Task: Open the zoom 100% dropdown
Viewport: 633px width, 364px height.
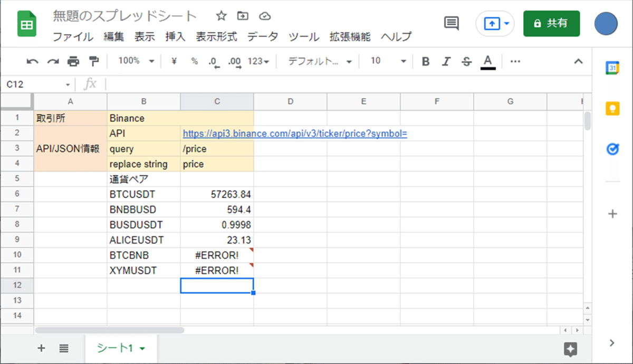Action: (136, 61)
